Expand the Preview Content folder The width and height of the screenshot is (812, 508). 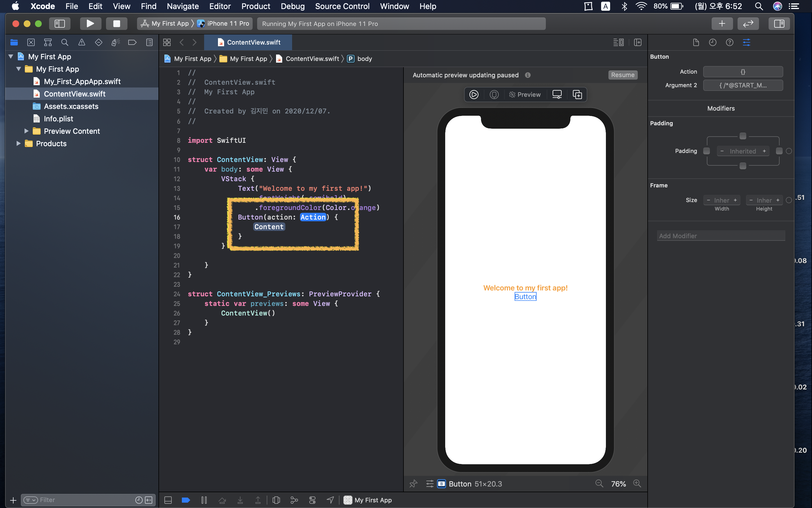pos(27,131)
